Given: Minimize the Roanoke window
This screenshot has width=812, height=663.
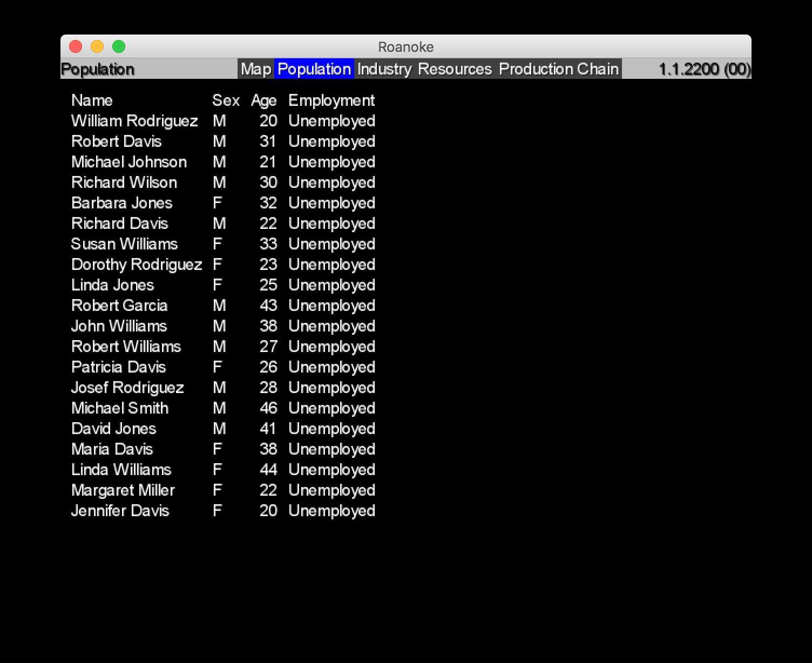Looking at the screenshot, I should (x=97, y=46).
